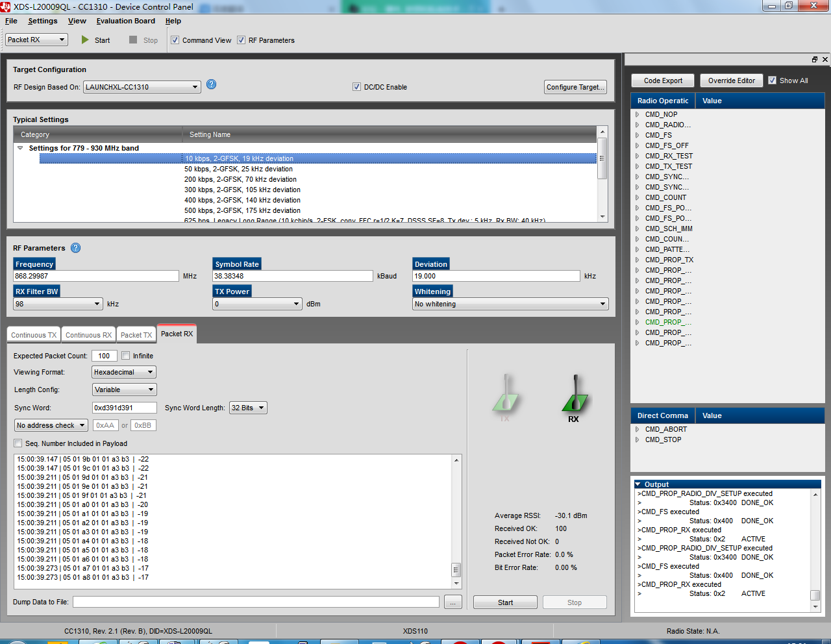This screenshot has height=644, width=831.
Task: Float the command view panel with the restore icon
Action: point(815,59)
